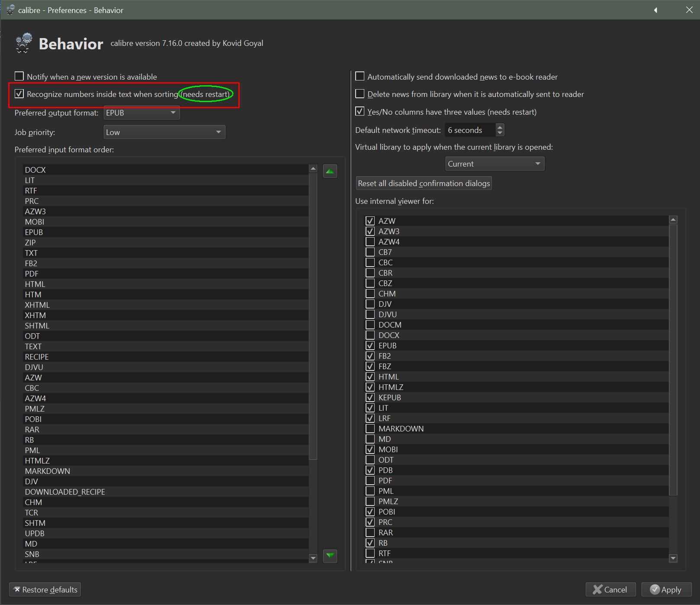Screen dimensions: 700x605
Task: Click the calibre icon in title bar
Action: (x=10, y=10)
